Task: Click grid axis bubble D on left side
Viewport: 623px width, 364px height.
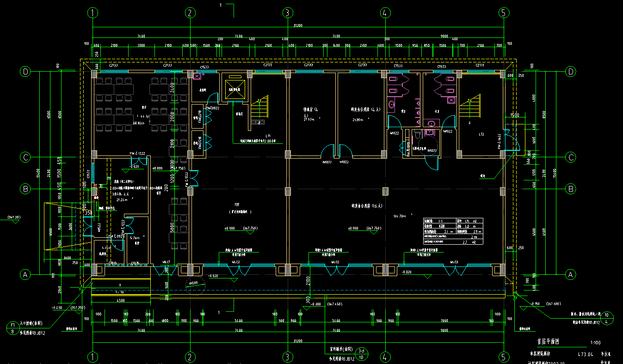Action: click(x=25, y=72)
